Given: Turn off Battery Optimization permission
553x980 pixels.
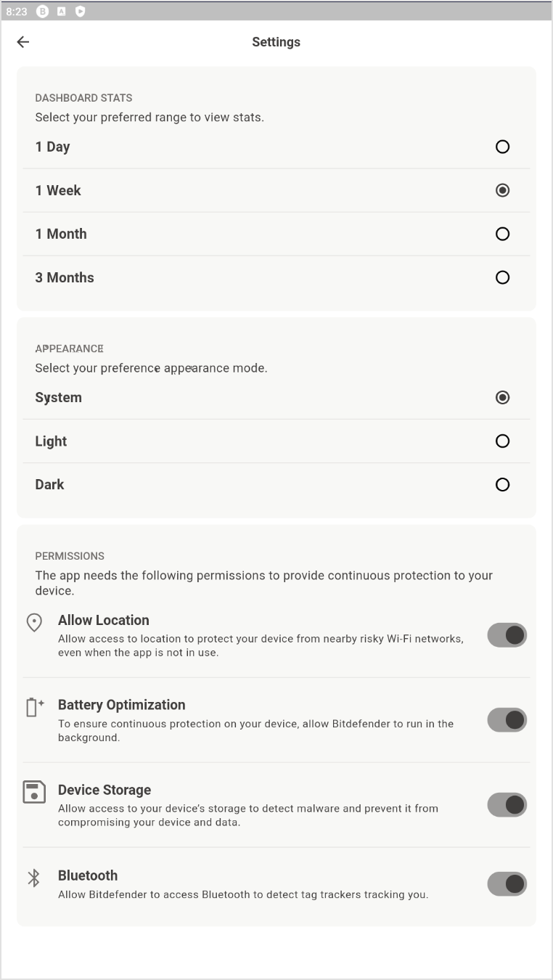Looking at the screenshot, I should point(507,719).
